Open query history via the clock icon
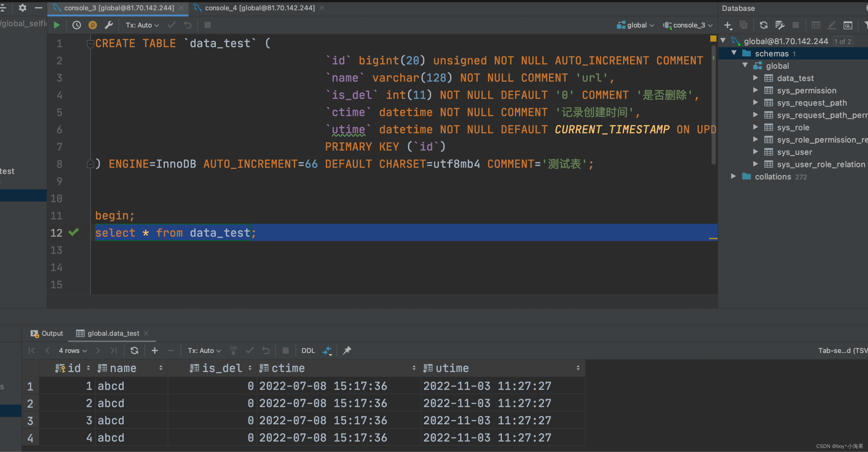This screenshot has width=868, height=452. (76, 25)
